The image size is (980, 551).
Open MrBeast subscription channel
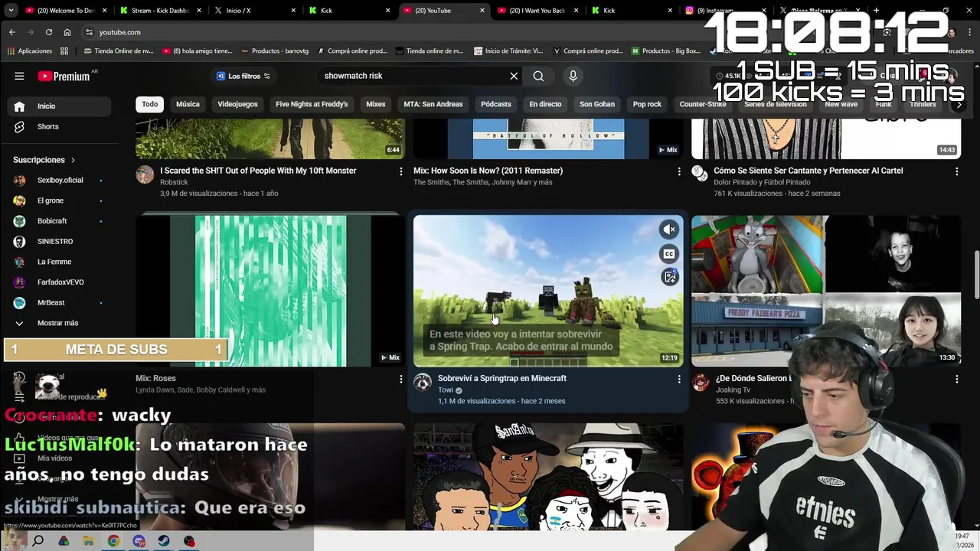pyautogui.click(x=58, y=303)
